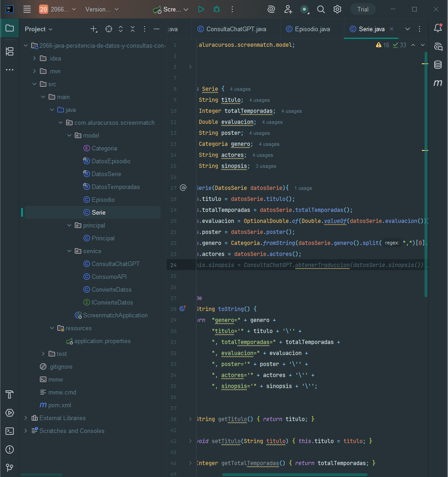Collapse the src folder

pyautogui.click(x=34, y=84)
